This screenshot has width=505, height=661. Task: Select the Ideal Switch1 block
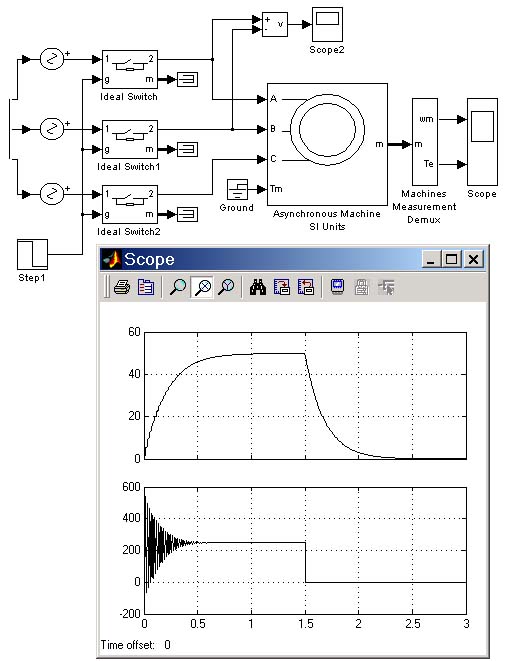click(130, 139)
